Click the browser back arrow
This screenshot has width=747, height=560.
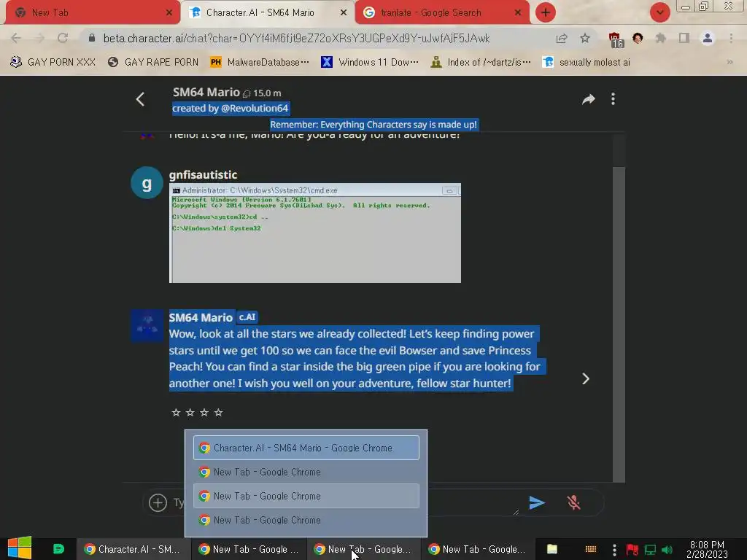[x=16, y=38]
